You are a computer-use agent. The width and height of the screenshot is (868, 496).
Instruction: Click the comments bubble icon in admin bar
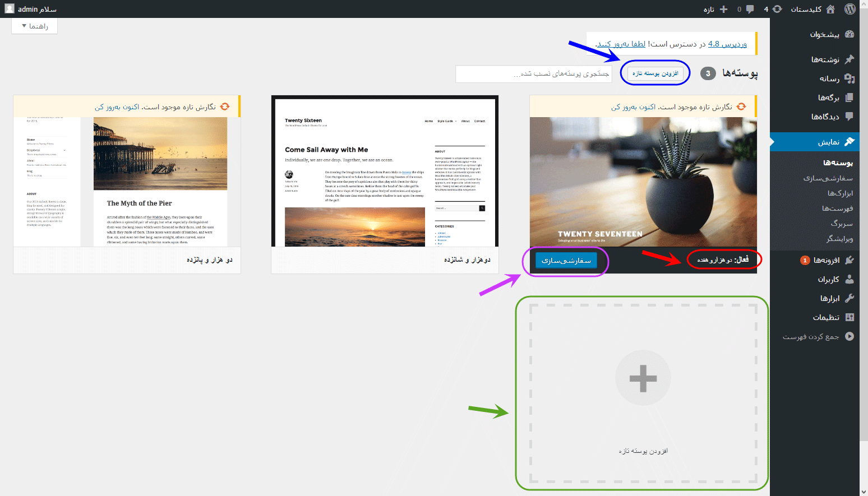coord(750,9)
